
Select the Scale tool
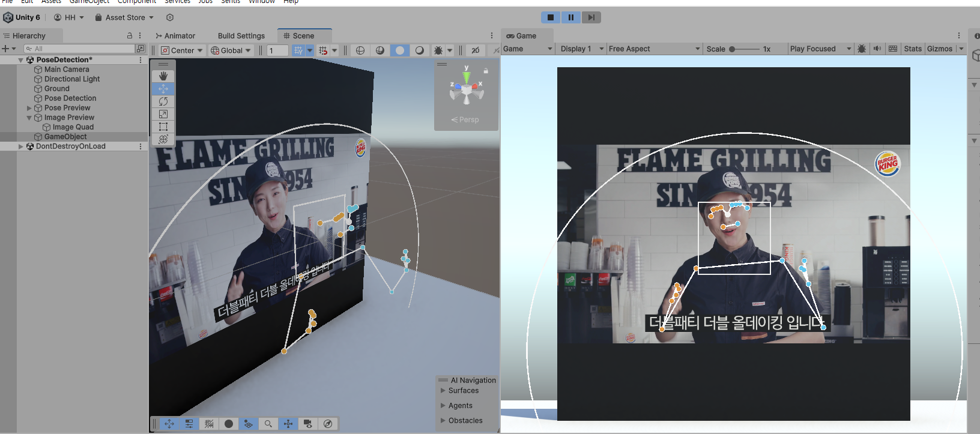point(163,114)
